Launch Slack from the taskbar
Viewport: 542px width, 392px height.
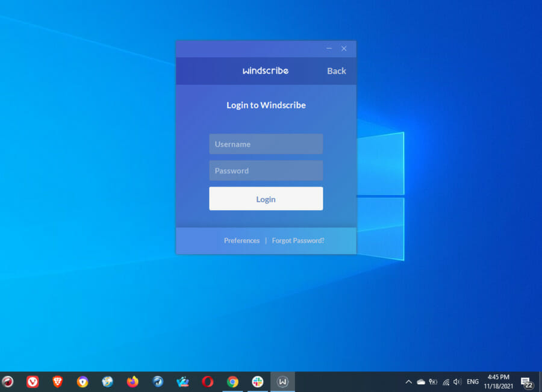(x=257, y=381)
